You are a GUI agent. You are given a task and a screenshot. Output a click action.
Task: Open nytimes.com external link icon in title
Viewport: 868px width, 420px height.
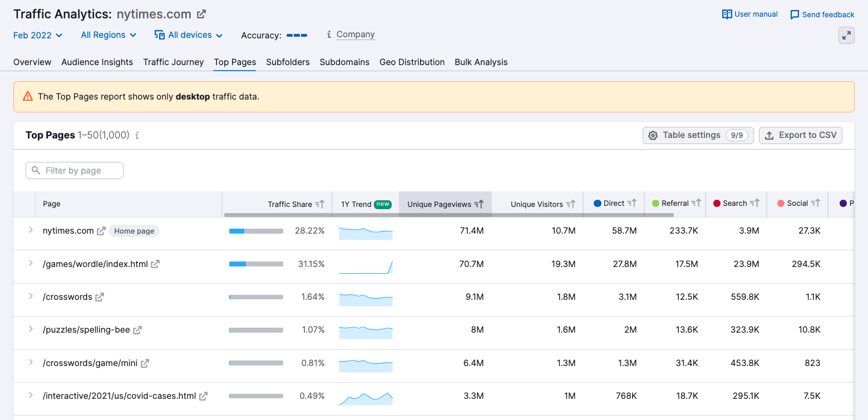[201, 14]
